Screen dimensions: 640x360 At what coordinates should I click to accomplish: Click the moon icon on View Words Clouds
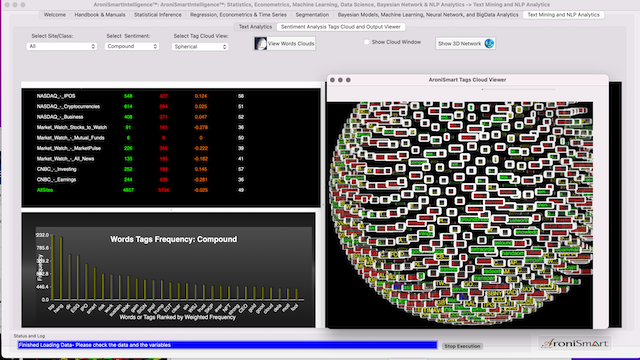tap(260, 43)
